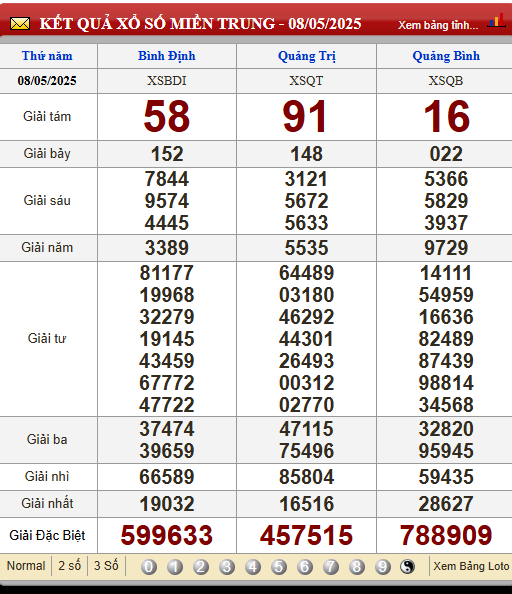Click Giải sáu number 7844
This screenshot has width=512, height=594.
pos(167,179)
